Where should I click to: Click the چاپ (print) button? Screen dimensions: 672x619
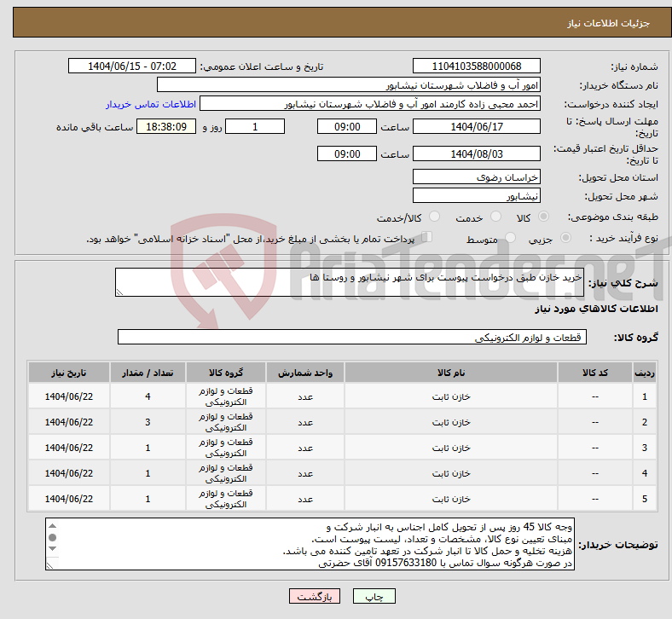pos(374,596)
